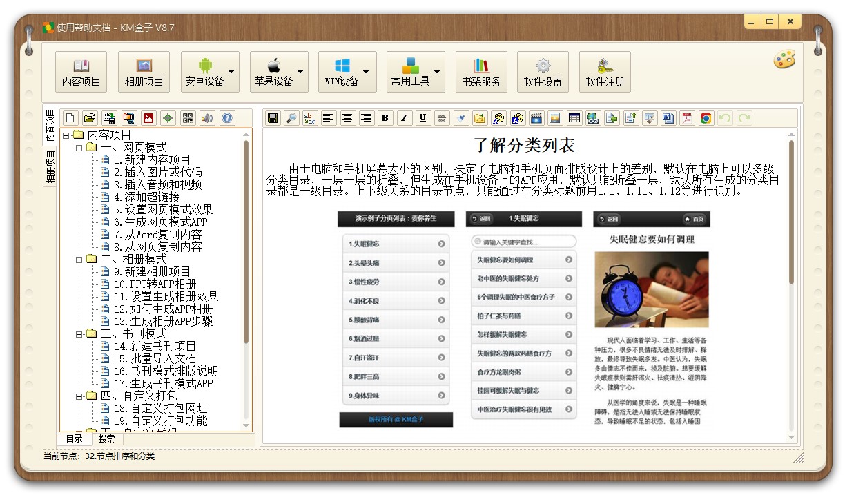Image resolution: width=845 pixels, height=504 pixels.
Task: Click the ab-ac replace text icon
Action: click(311, 118)
